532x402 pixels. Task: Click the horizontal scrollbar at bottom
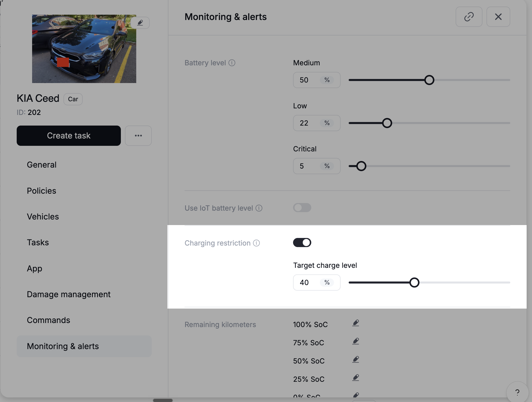pos(163,400)
